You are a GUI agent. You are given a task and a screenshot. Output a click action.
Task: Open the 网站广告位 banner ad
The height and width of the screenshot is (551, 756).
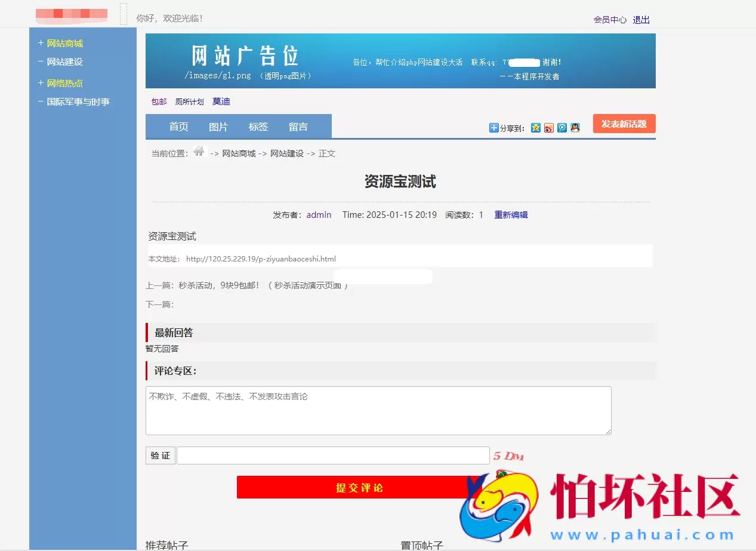coord(400,60)
